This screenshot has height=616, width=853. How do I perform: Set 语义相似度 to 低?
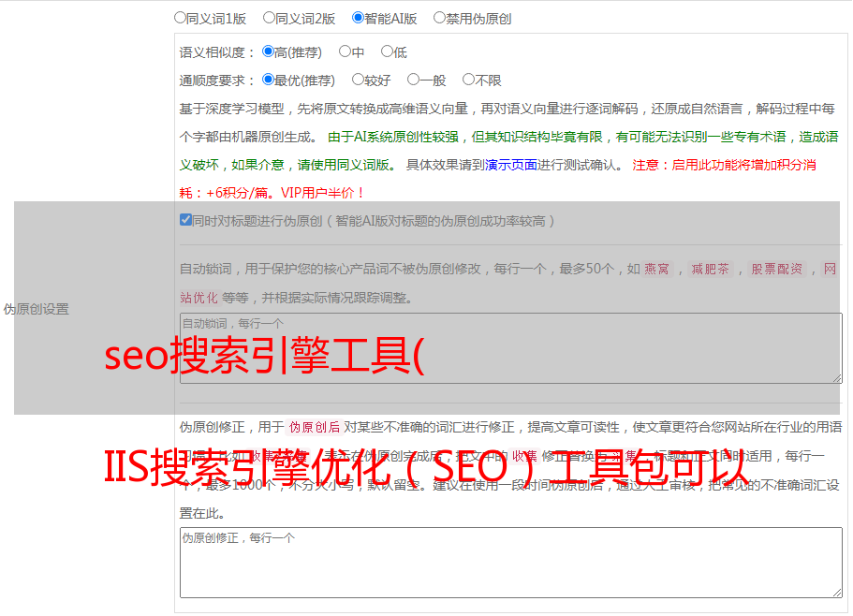pos(387,51)
